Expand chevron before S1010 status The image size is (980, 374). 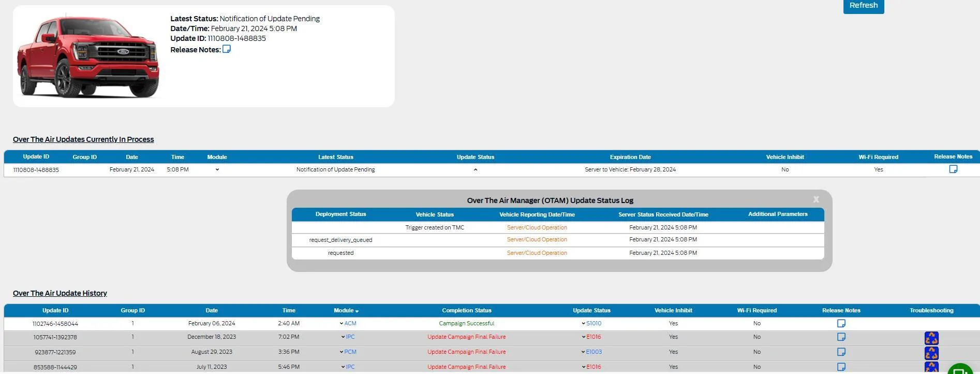coord(584,323)
